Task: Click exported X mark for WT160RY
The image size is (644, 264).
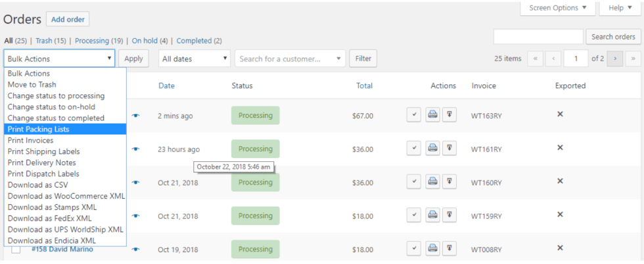Action: 559,180
